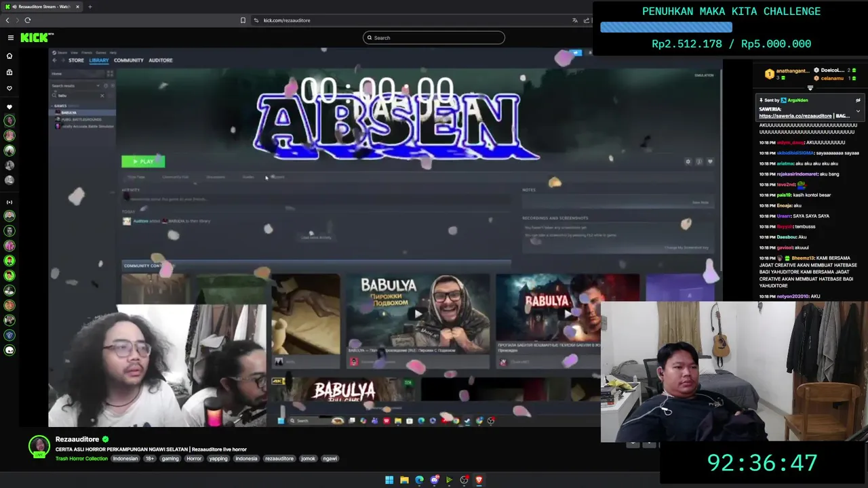Click the Indonesian tag
This screenshot has width=868, height=488.
125,458
